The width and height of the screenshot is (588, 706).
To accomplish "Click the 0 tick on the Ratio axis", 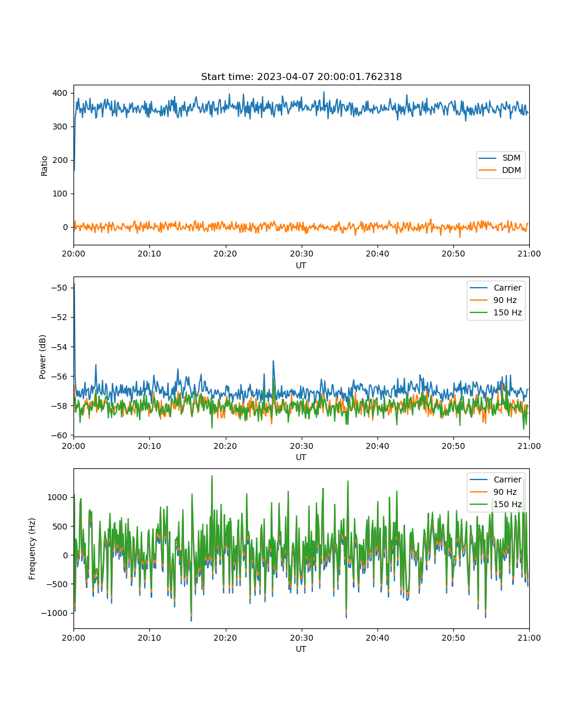I will click(66, 227).
